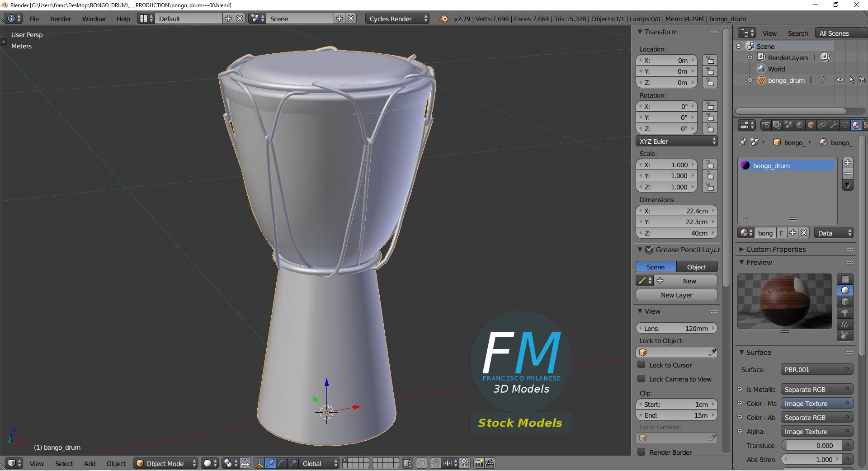Click the outliner Search menu
The image size is (868, 471).
[797, 33]
